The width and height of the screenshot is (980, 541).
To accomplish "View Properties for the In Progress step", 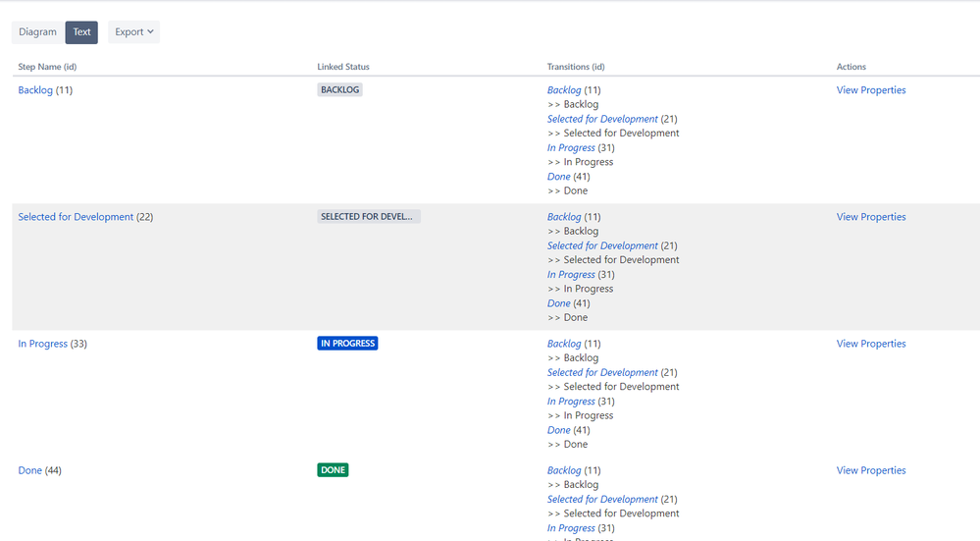I will (871, 344).
